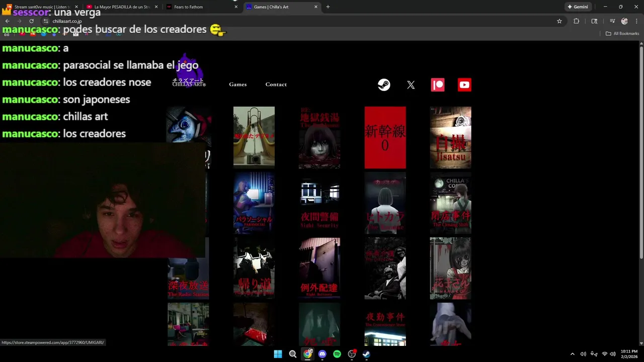Open the Night Security game cover

click(319, 203)
